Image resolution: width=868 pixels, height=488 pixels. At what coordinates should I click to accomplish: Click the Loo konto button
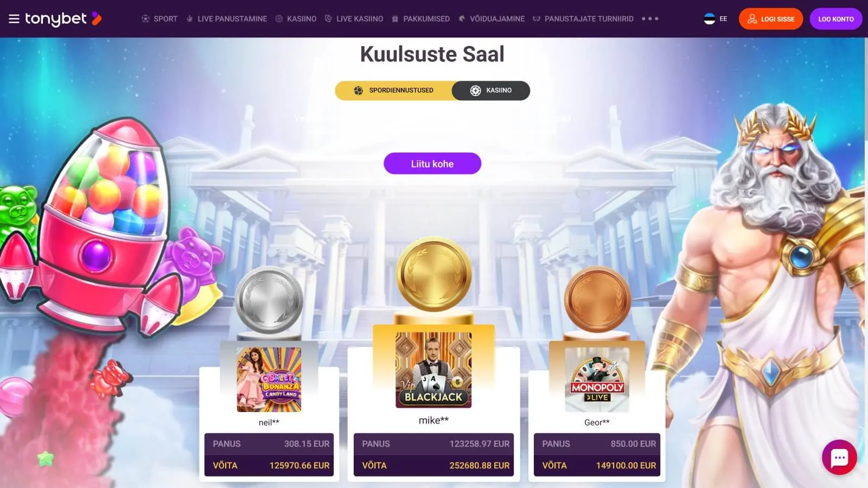tap(835, 19)
